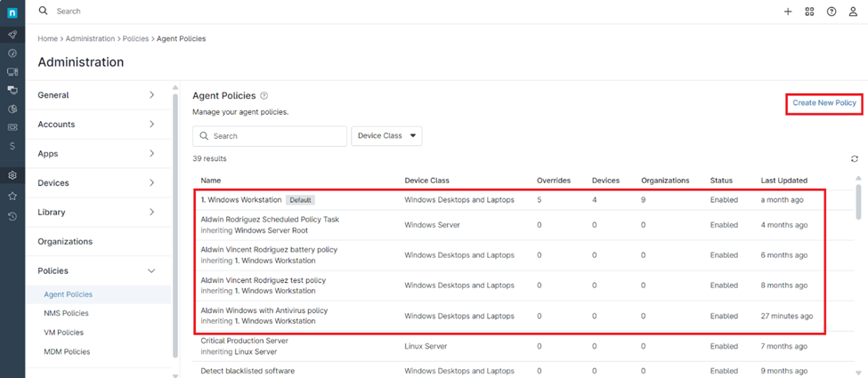Sort by Devices column header

tap(605, 181)
